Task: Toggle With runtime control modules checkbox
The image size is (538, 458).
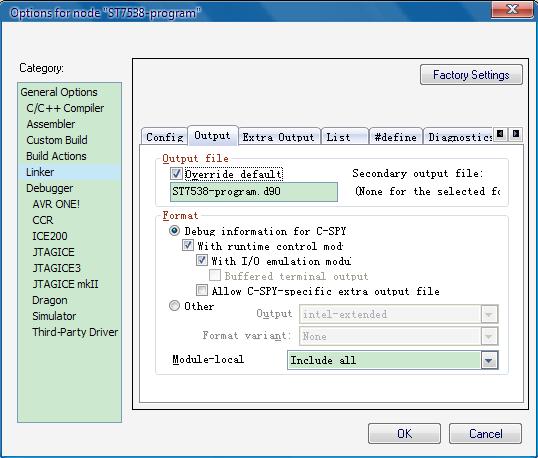Action: (x=188, y=245)
